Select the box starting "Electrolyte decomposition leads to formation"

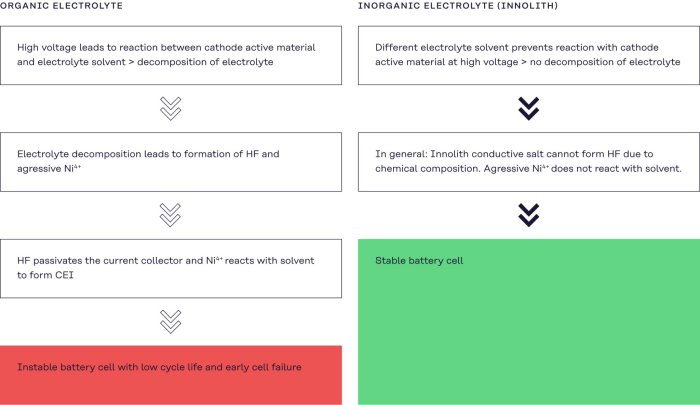[171, 161]
